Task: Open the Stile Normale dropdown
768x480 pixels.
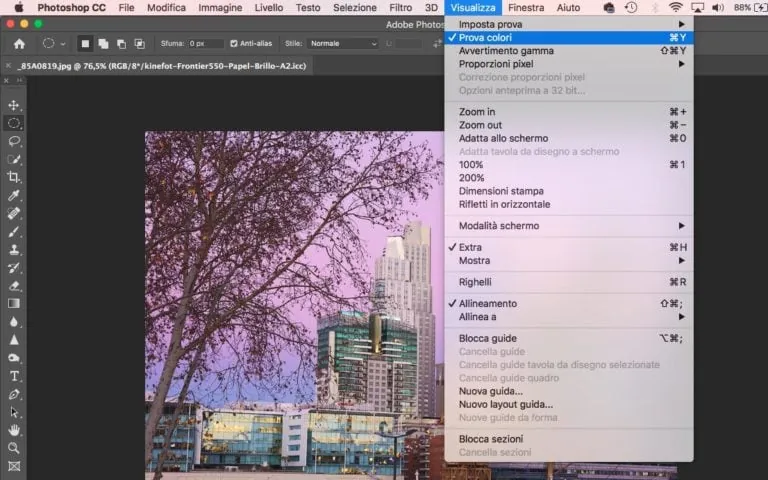Action: click(x=343, y=44)
